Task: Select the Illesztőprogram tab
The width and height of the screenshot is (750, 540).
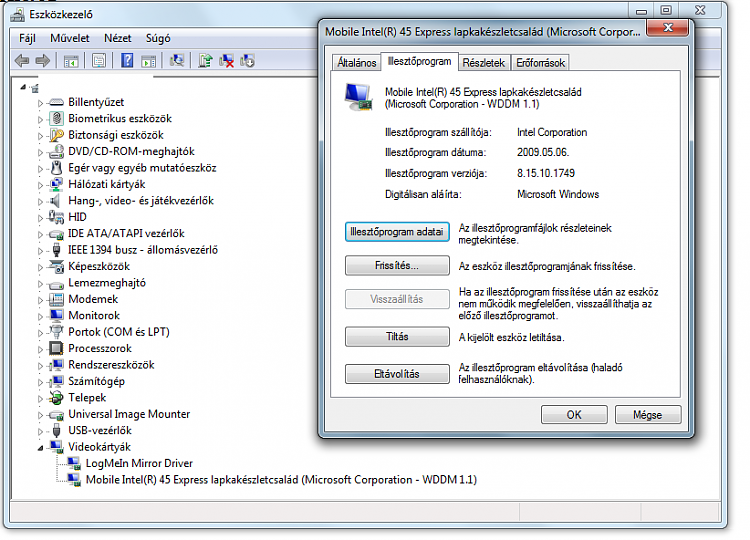Action: point(419,61)
